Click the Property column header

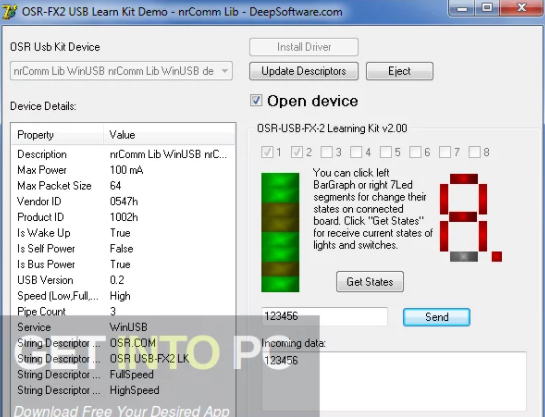[x=57, y=135]
